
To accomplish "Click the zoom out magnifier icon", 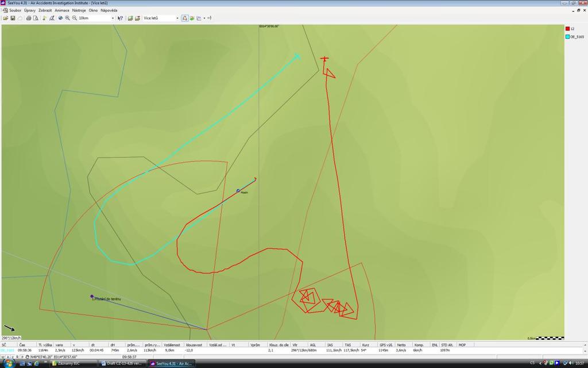I will pos(75,18).
